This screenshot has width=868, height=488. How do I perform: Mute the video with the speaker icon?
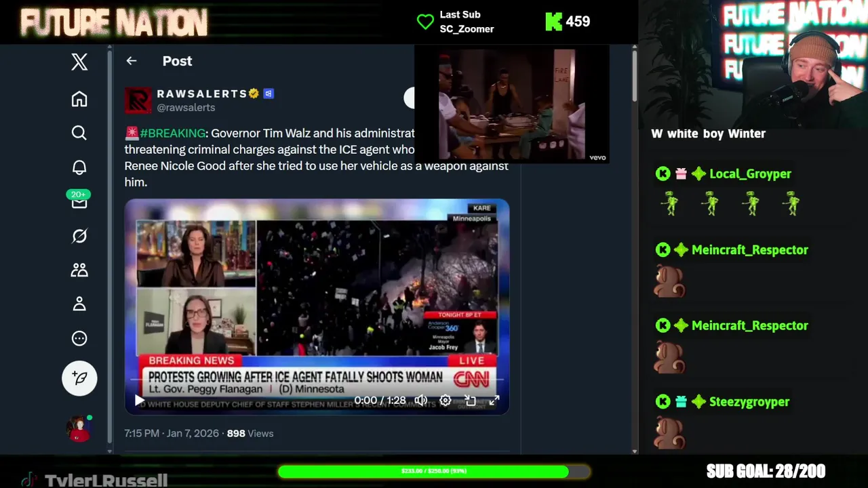tap(421, 401)
